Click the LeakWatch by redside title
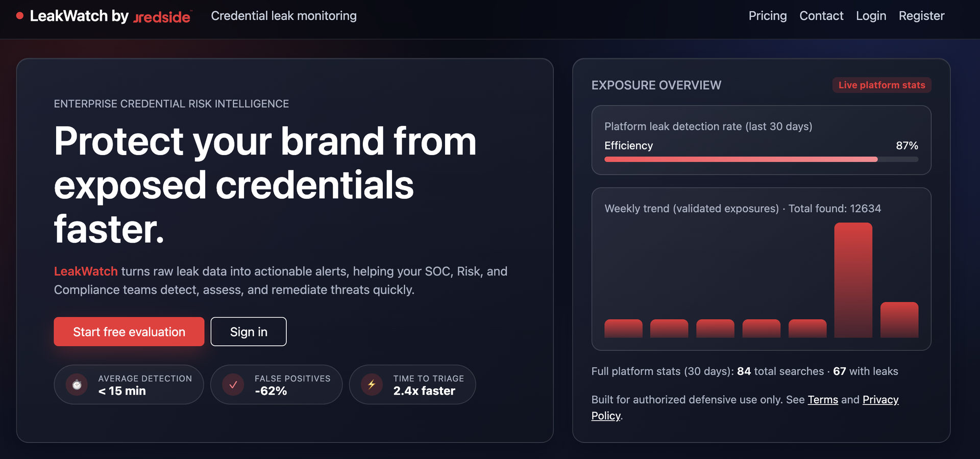The height and width of the screenshot is (459, 980). coord(110,16)
